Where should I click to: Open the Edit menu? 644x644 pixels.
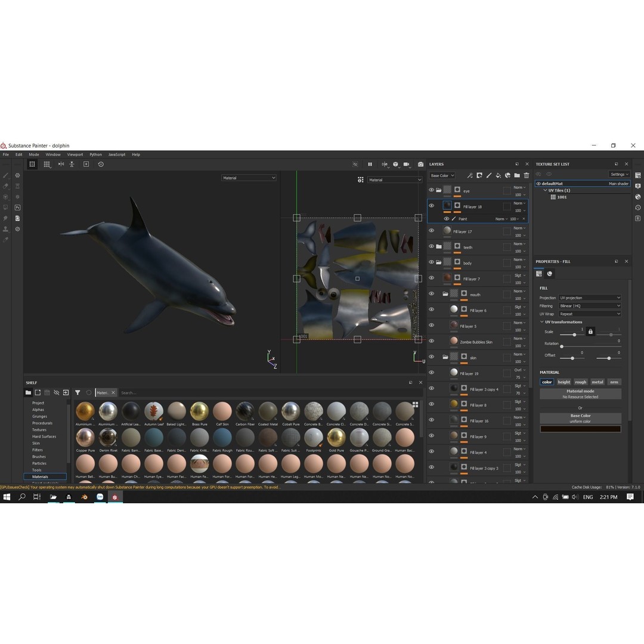click(x=19, y=155)
